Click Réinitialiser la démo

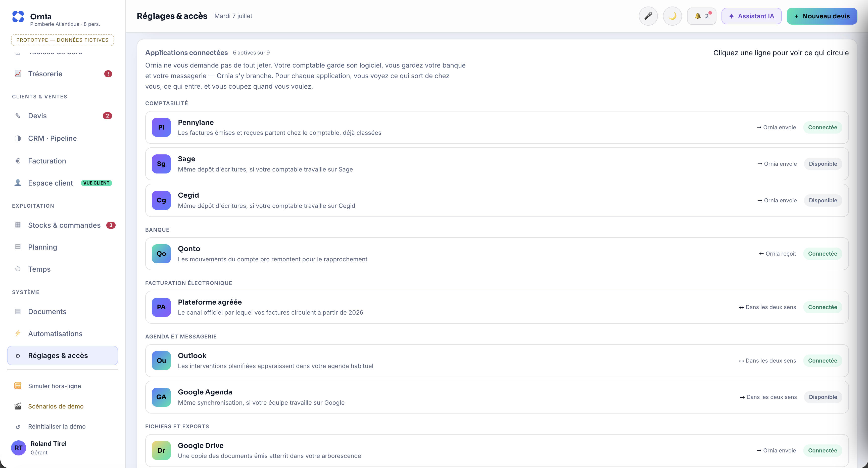(x=63, y=427)
